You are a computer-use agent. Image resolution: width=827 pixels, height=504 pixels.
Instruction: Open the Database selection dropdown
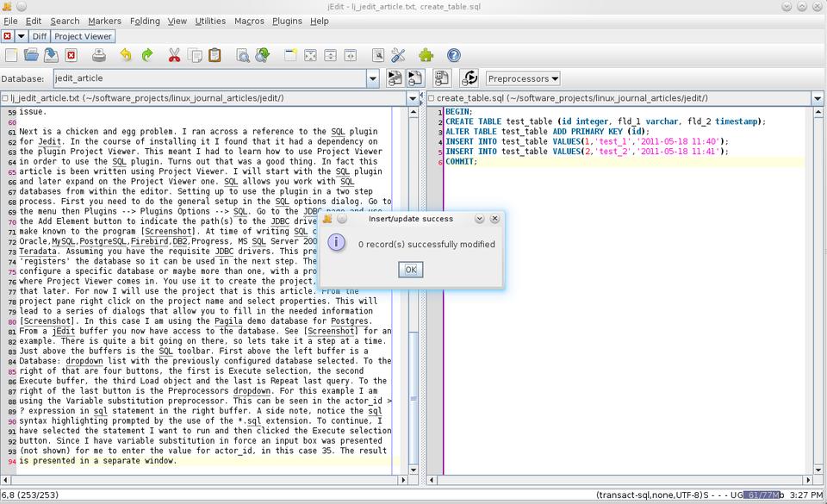tap(373, 78)
